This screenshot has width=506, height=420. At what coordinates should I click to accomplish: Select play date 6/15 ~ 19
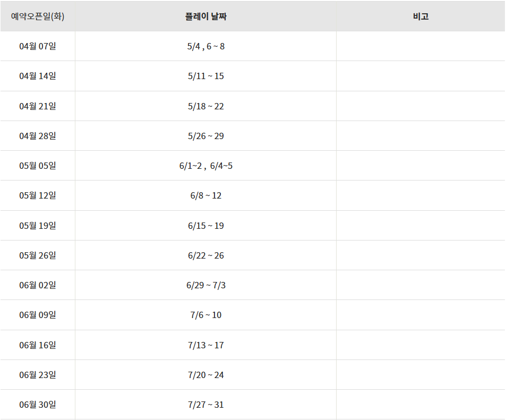205,226
